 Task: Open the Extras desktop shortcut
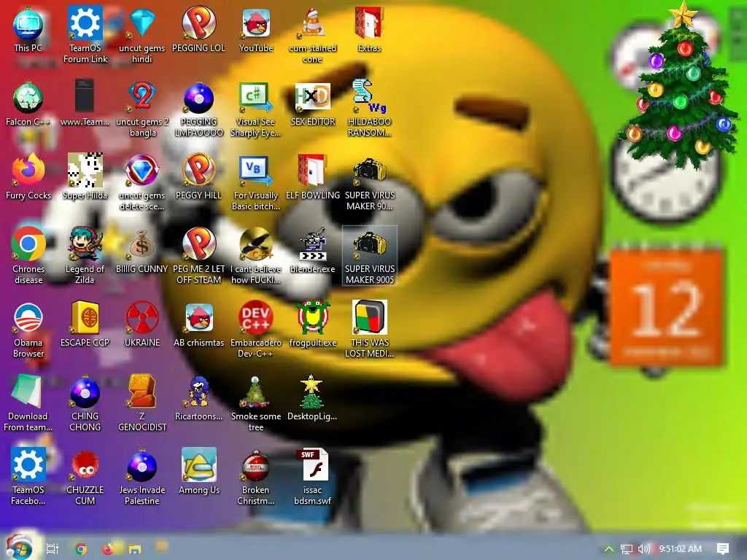(369, 29)
